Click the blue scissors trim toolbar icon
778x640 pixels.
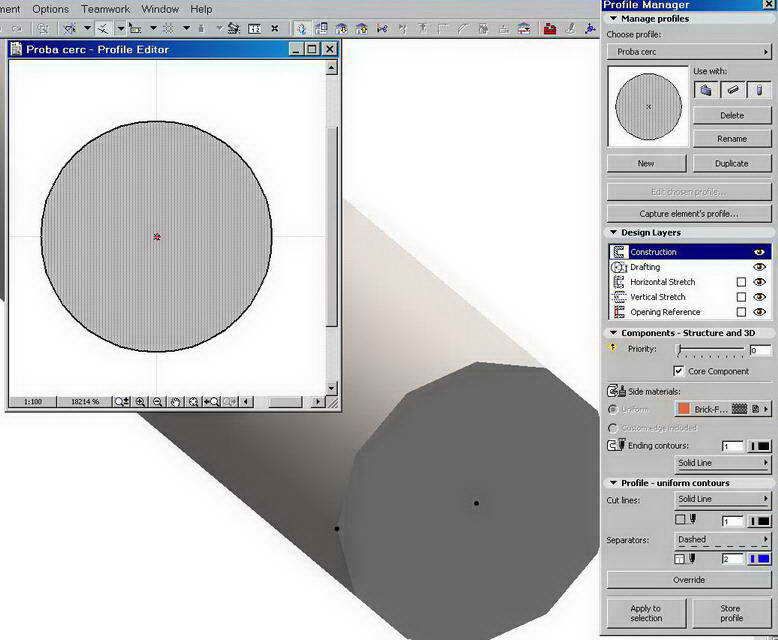point(382,28)
